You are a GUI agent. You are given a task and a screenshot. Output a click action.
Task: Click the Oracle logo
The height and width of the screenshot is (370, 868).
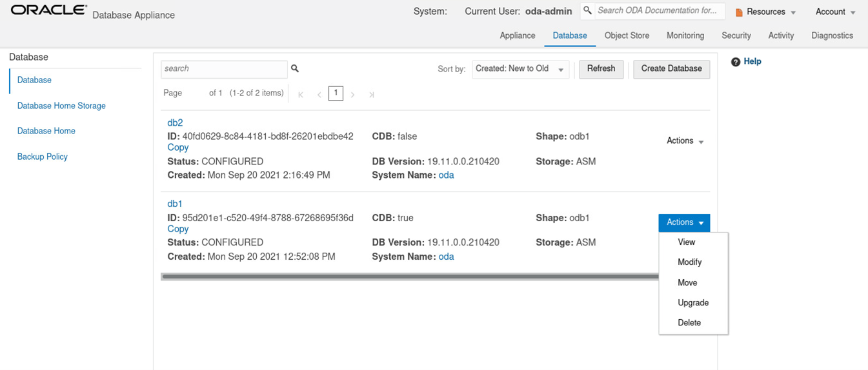tap(48, 10)
